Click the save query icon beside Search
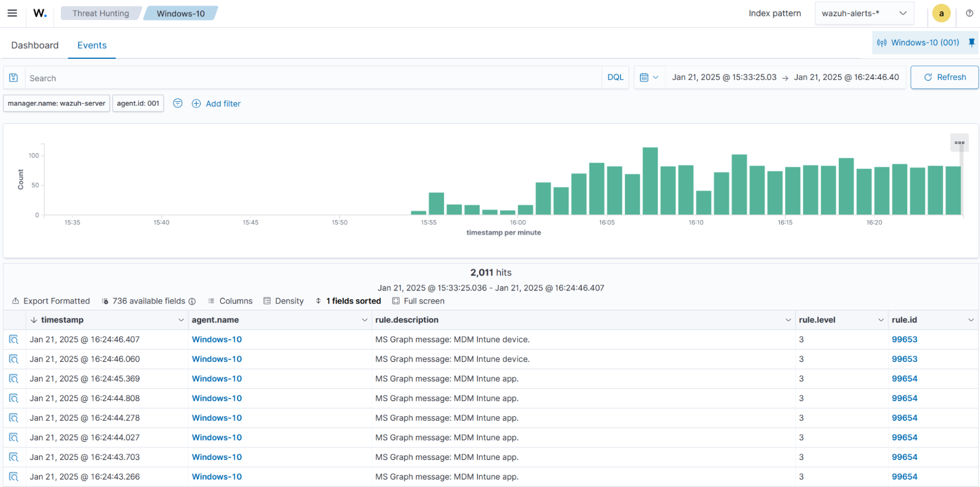Screen dimensions: 980x487 click(x=14, y=78)
